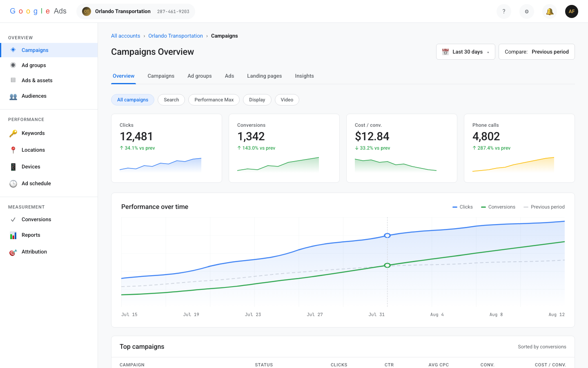The width and height of the screenshot is (588, 368).
Task: Click the Ad groups sidebar icon
Action: pos(13,65)
